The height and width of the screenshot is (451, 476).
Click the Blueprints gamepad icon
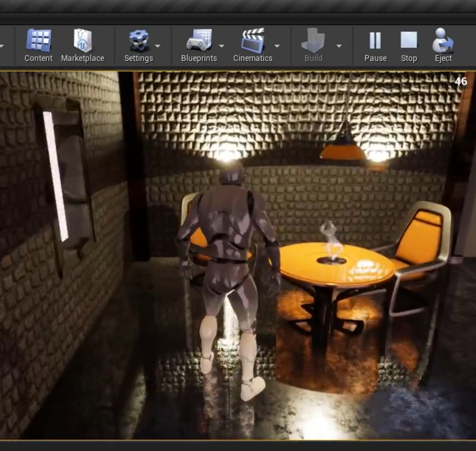[x=199, y=41]
